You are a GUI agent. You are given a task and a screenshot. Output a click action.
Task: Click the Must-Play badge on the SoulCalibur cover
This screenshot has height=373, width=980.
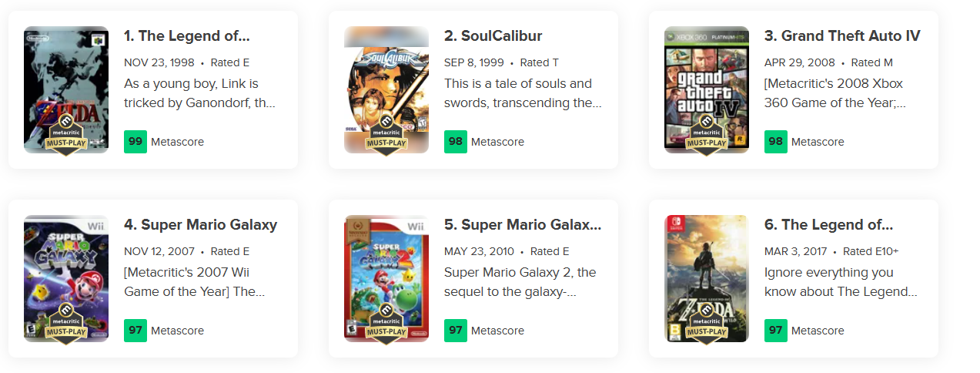pos(386,136)
